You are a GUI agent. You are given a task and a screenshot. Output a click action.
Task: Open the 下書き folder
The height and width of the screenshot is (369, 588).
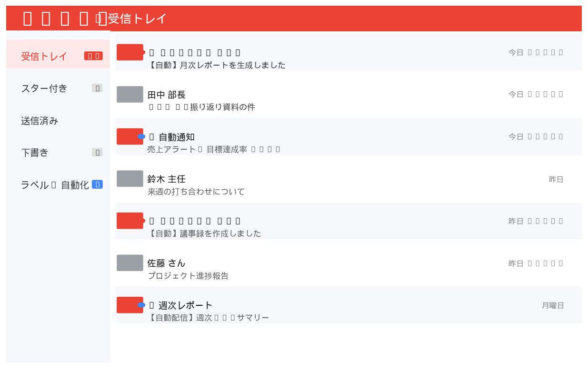tap(35, 152)
